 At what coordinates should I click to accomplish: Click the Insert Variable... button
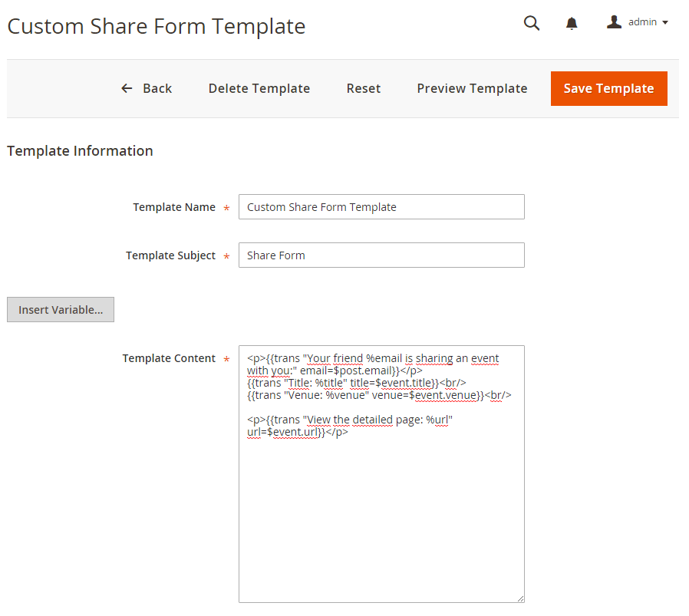[x=61, y=309]
